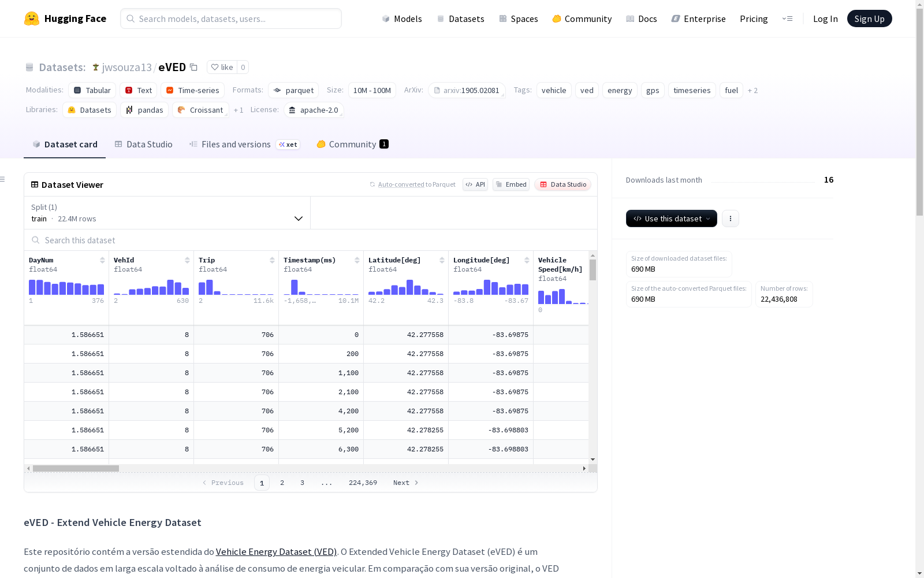
Task: Open Datasets in the top navigation
Action: click(x=460, y=18)
